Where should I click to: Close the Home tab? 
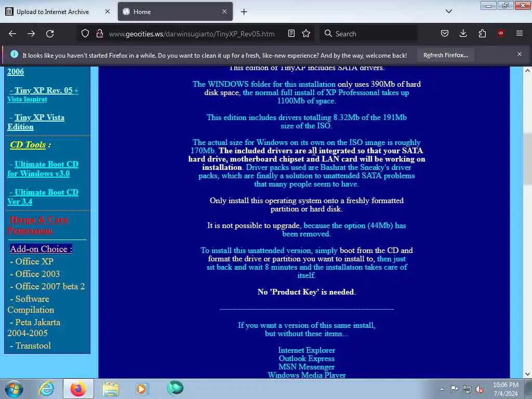click(x=224, y=11)
